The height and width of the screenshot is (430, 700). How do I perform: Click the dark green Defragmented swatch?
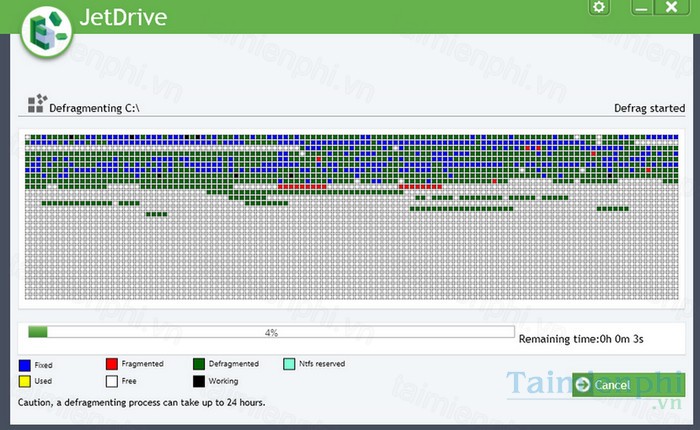pos(199,364)
